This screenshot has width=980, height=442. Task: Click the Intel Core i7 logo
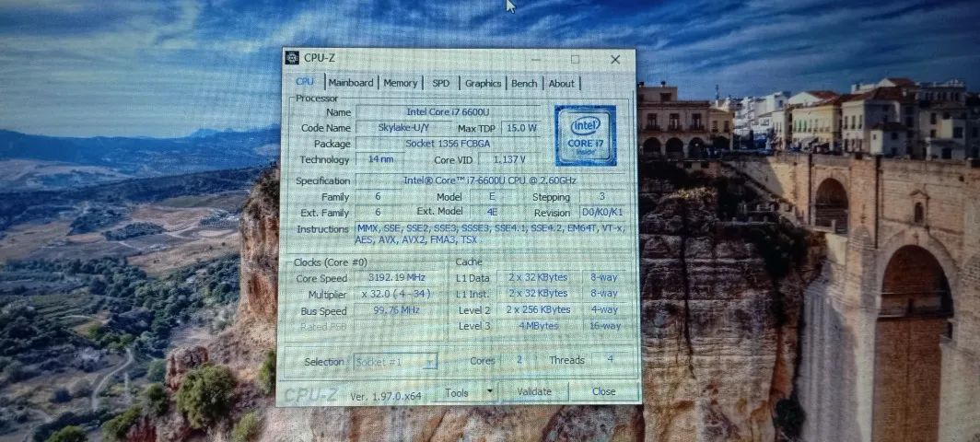click(x=585, y=135)
